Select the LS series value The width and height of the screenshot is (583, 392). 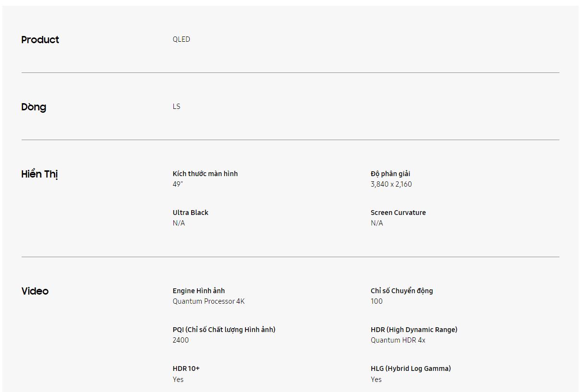click(x=176, y=107)
